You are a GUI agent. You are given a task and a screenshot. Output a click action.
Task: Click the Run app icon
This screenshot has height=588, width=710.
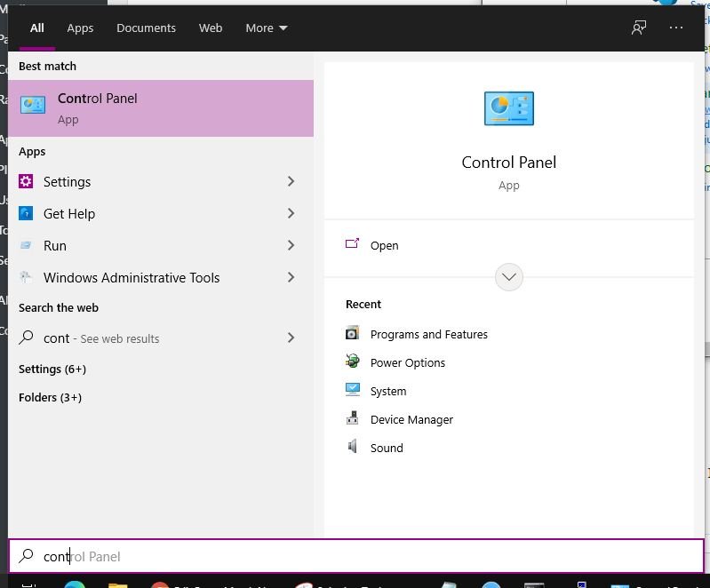pyautogui.click(x=26, y=245)
